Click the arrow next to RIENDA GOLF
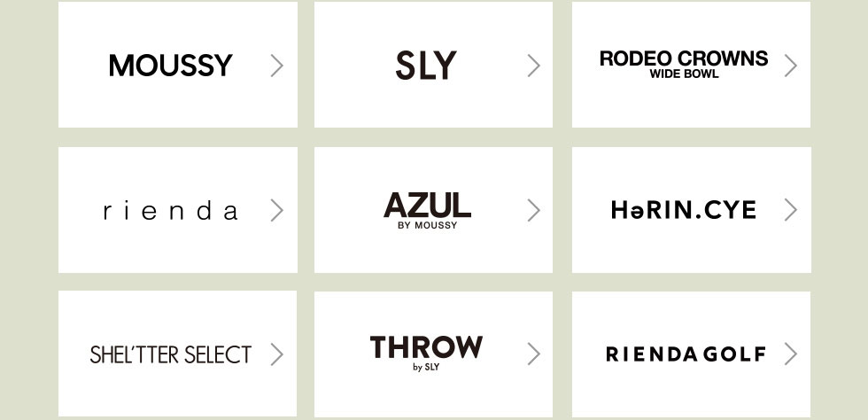Screen dimensions: 868x420 790,354
